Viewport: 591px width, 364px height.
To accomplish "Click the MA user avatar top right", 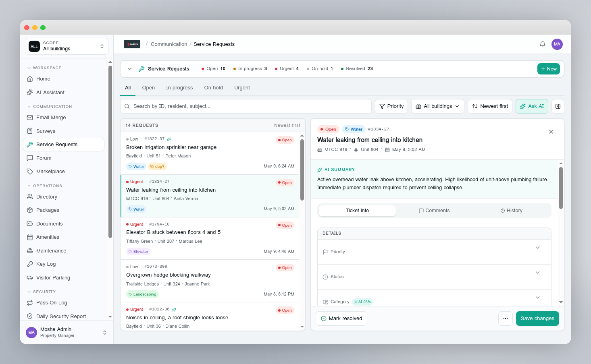I will pyautogui.click(x=557, y=44).
